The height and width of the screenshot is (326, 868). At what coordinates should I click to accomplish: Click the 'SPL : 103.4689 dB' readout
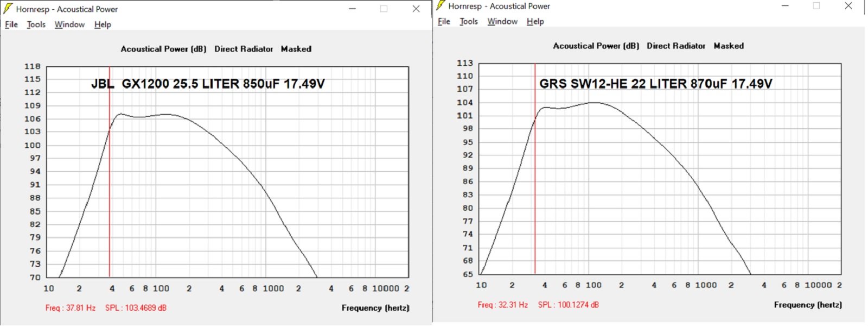(136, 308)
